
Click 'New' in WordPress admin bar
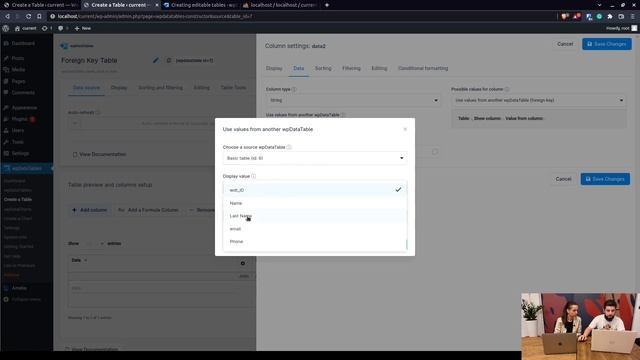[x=83, y=28]
